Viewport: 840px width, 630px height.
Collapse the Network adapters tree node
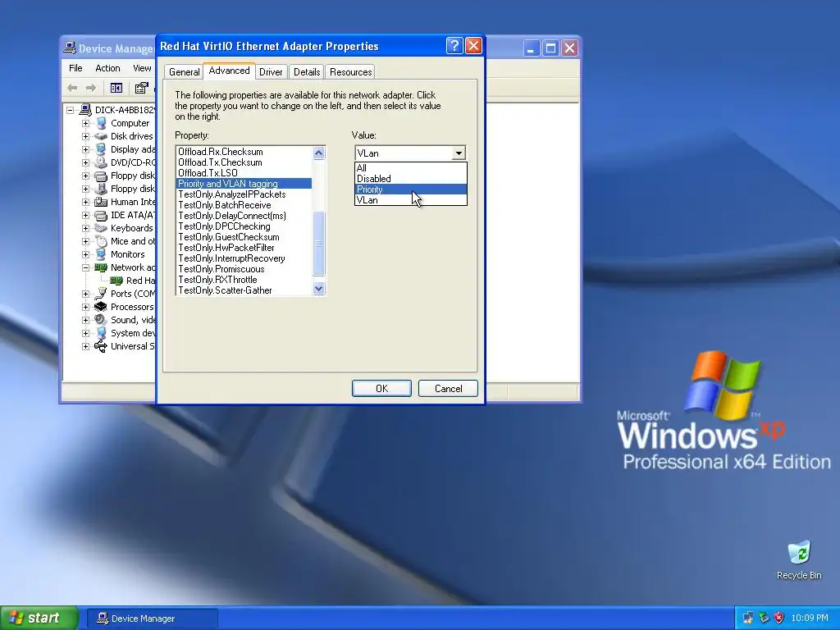click(85, 267)
